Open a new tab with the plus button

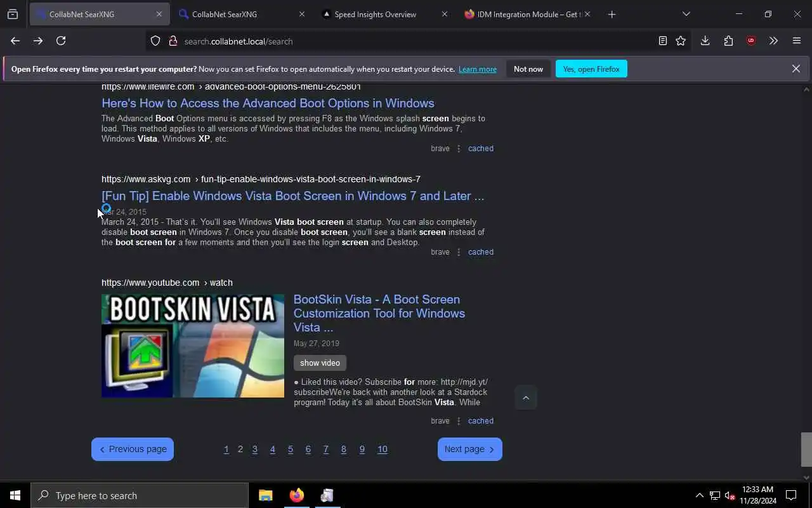[x=612, y=14]
